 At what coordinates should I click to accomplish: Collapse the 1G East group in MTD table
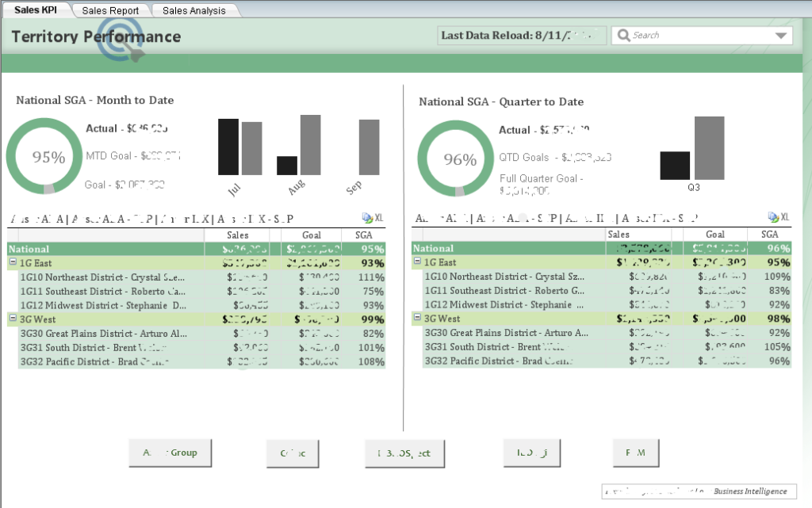point(13,261)
